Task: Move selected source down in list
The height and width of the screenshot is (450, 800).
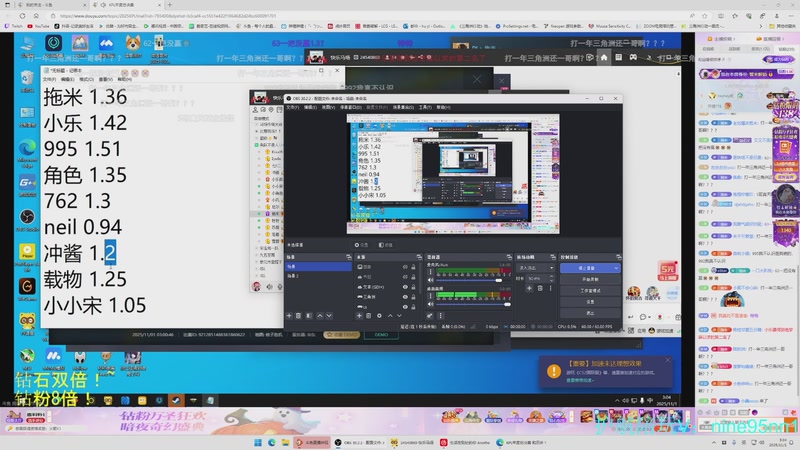Action: [399, 316]
